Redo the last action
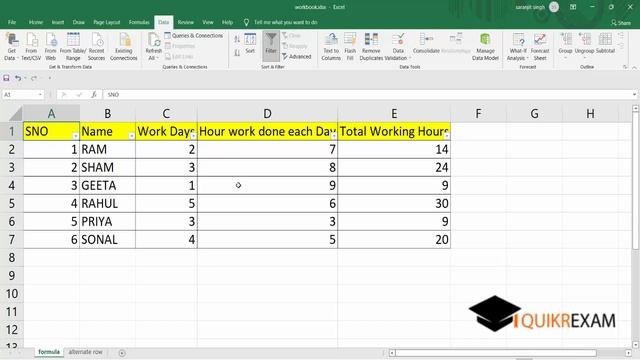 (x=34, y=78)
